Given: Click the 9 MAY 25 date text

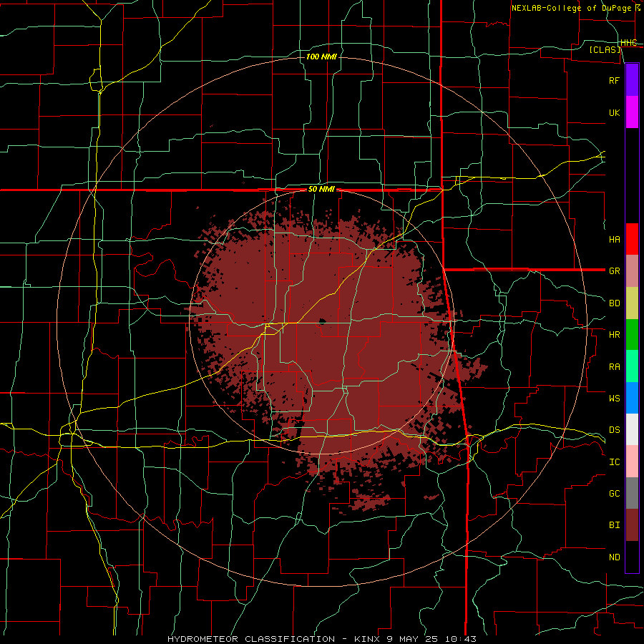Looking at the screenshot, I should coord(412,639).
